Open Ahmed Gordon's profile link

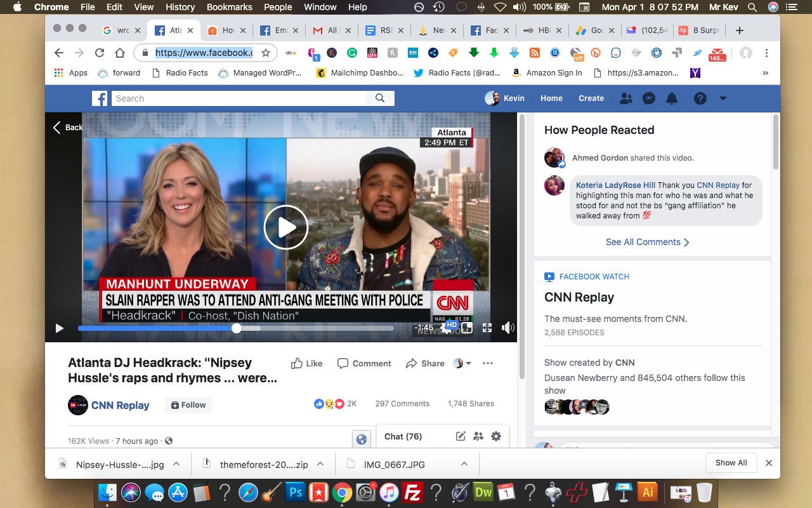pos(600,158)
